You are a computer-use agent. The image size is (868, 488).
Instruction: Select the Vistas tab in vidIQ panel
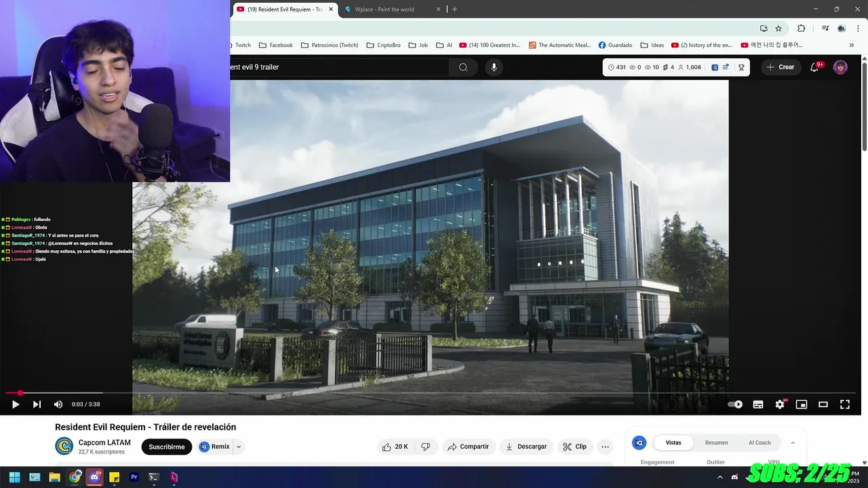(673, 443)
